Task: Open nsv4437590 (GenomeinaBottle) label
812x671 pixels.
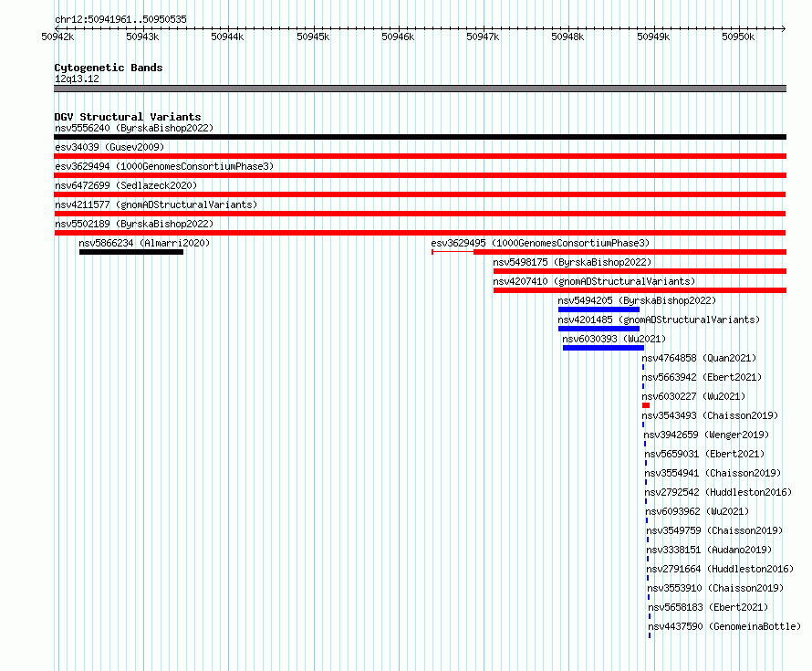Action: 724,626
